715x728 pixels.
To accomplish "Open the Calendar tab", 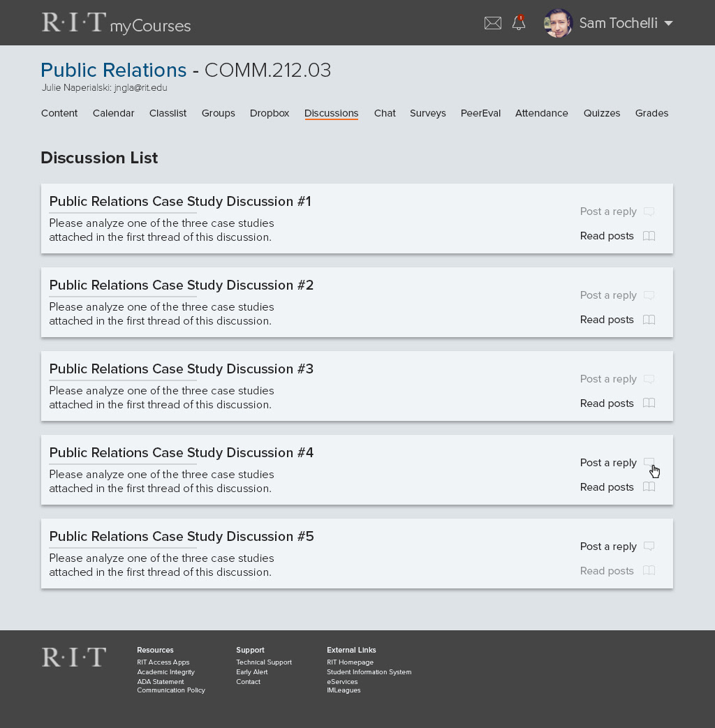I will [113, 113].
